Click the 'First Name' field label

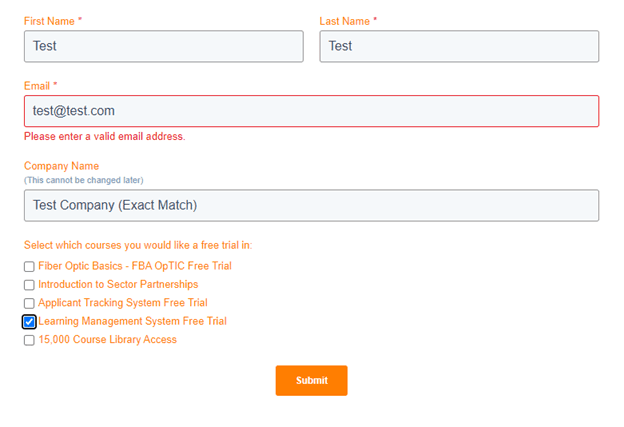coord(49,21)
